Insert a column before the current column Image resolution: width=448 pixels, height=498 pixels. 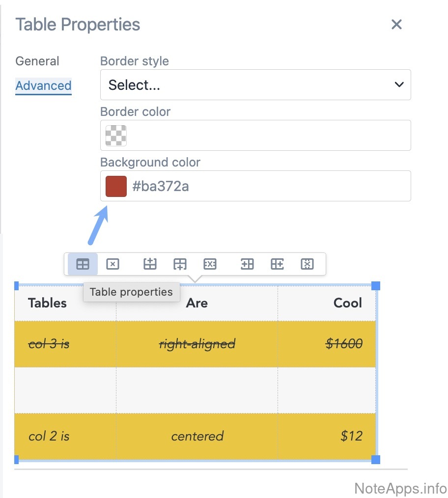click(x=247, y=264)
